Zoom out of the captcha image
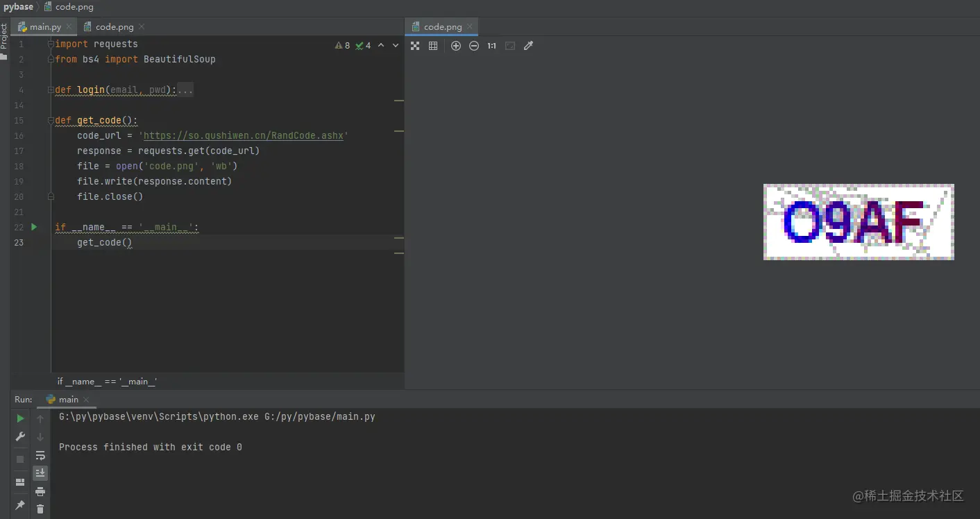This screenshot has width=980, height=519. (474, 46)
